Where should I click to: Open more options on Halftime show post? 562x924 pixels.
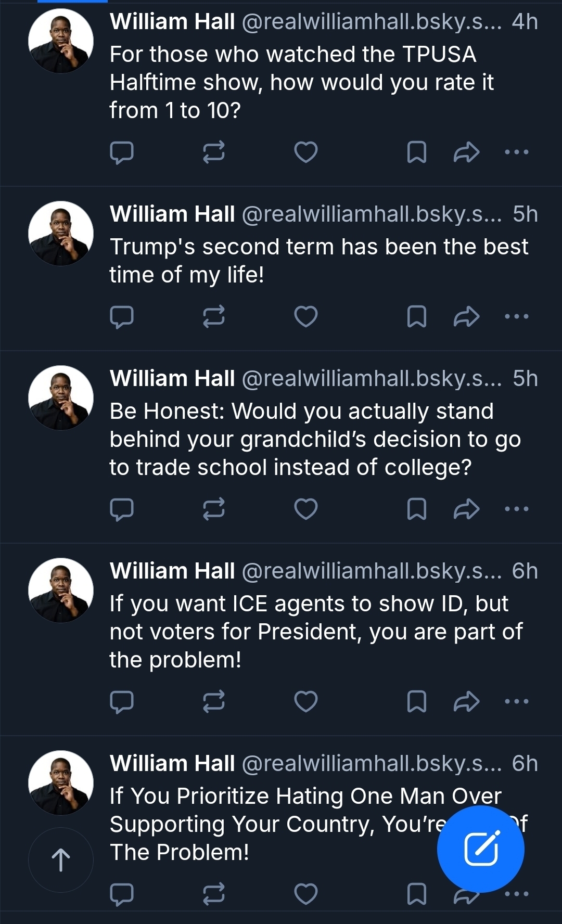[517, 152]
